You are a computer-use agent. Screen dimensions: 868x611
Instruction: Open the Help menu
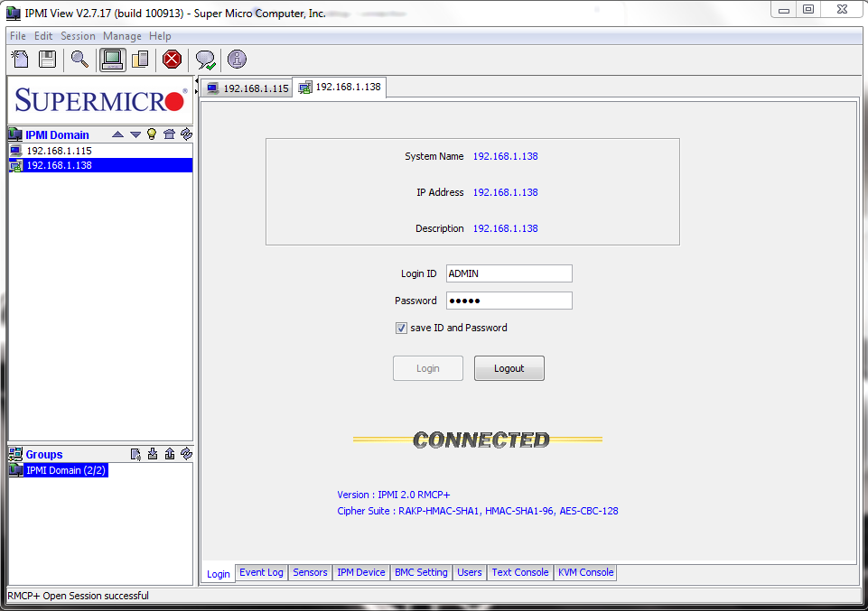160,36
